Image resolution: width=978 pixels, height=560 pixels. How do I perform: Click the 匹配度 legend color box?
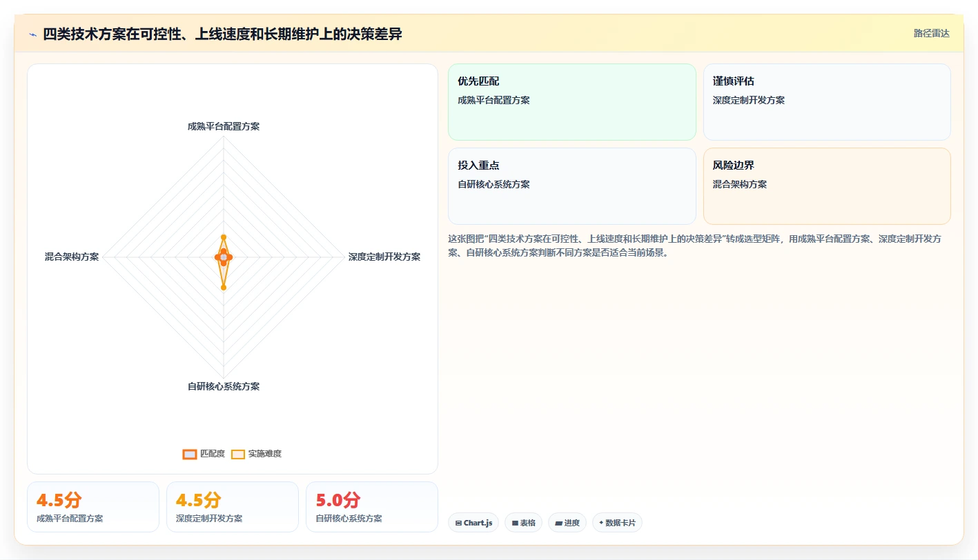pos(190,454)
